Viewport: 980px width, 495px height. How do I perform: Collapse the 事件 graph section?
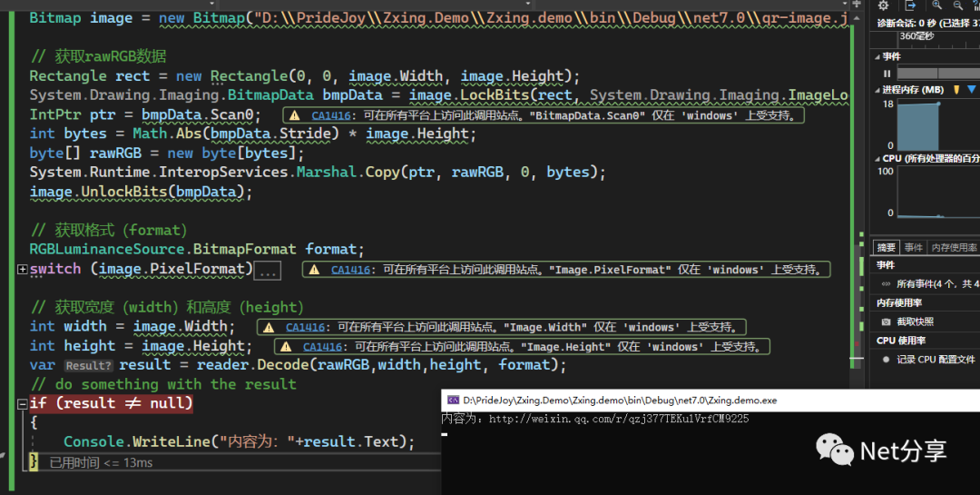pyautogui.click(x=877, y=56)
